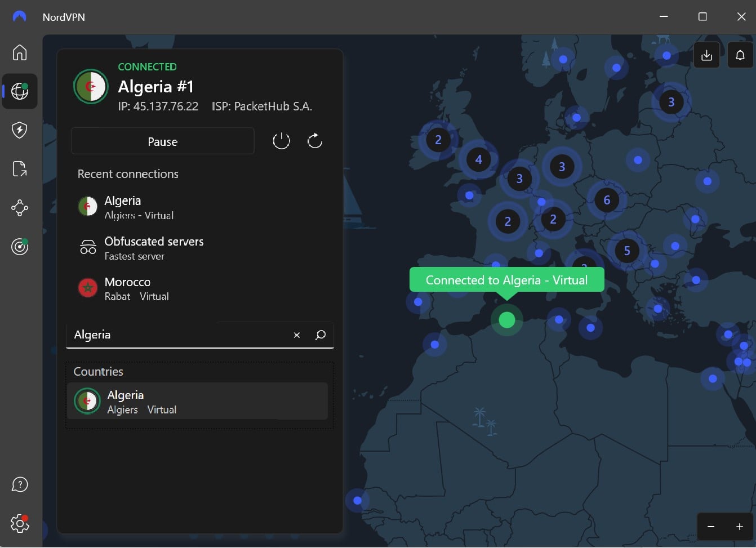Screen dimensions: 756x548
Task: Click the downloads icon in the top right
Action: [x=706, y=55]
